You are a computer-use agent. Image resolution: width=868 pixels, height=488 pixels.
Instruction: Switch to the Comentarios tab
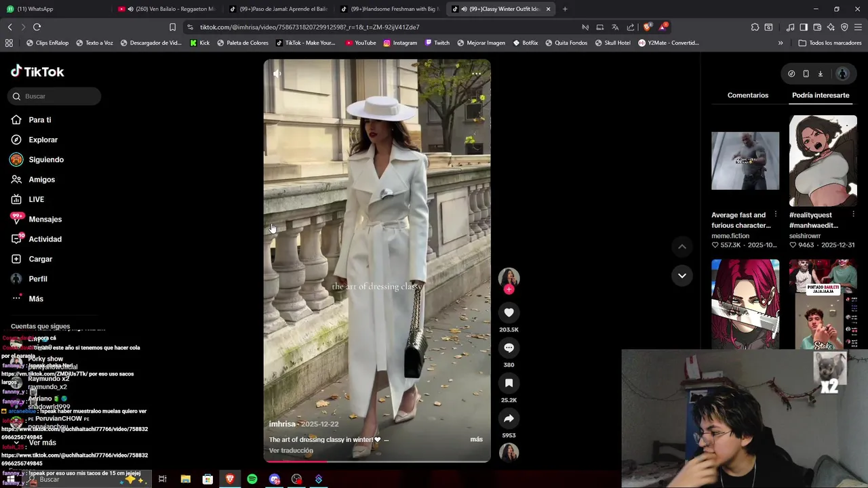[748, 96]
